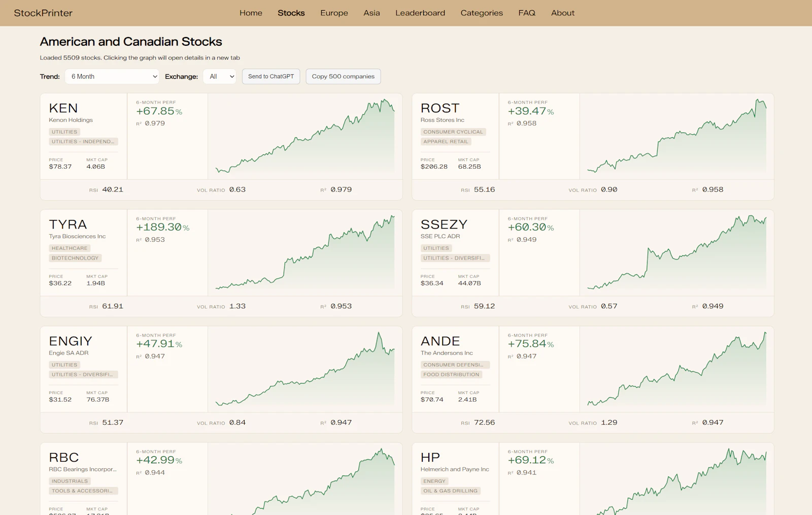The height and width of the screenshot is (515, 812).
Task: Select the Stocks menu item
Action: [x=291, y=13]
